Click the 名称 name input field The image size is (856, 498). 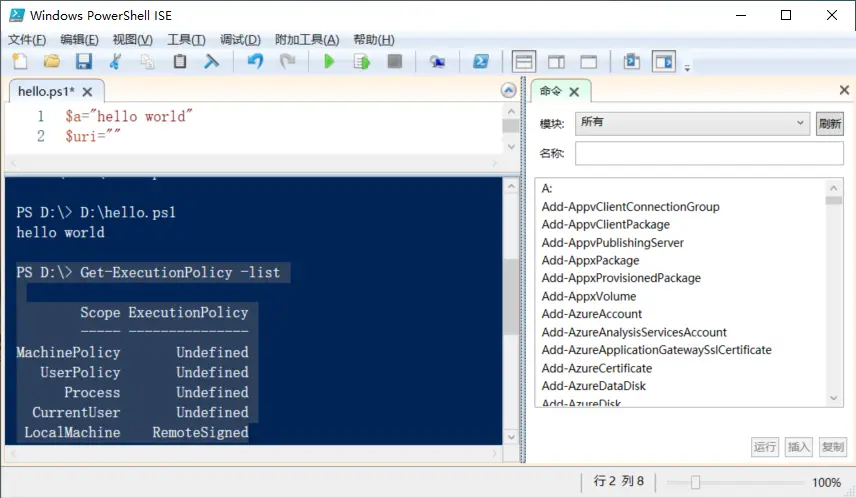click(x=708, y=154)
